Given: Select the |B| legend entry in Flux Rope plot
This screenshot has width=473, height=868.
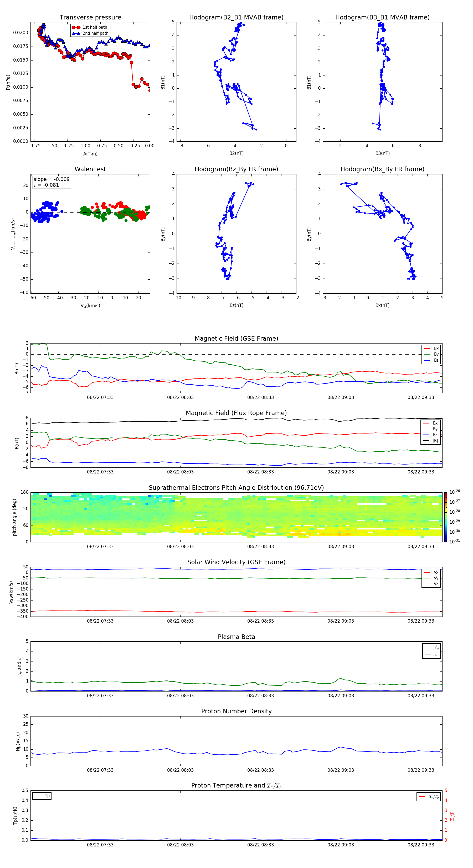Looking at the screenshot, I should click(x=431, y=441).
